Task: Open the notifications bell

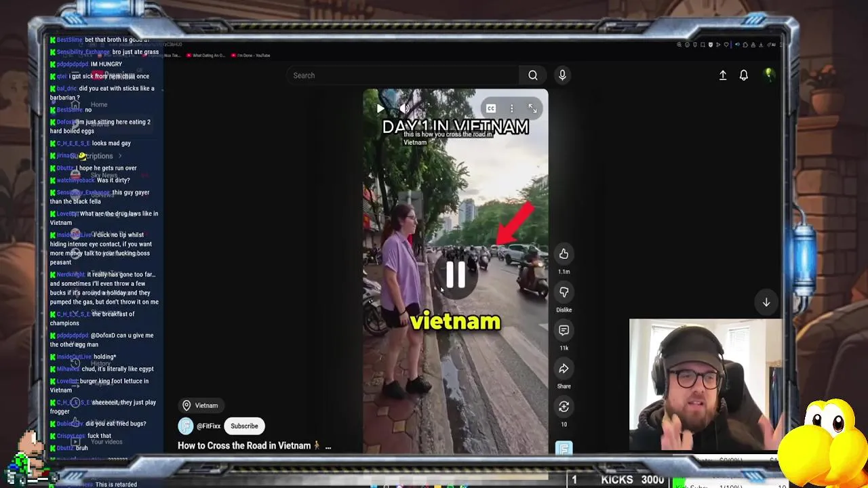Action: tap(744, 75)
